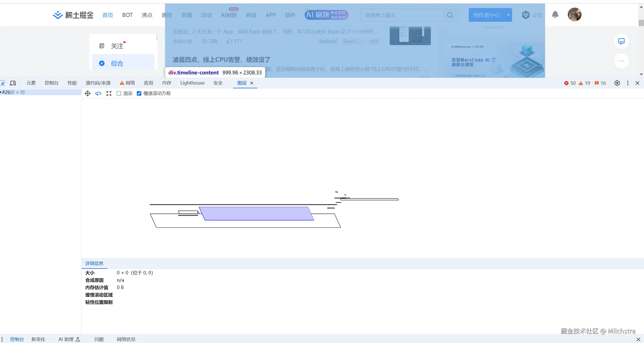The width and height of the screenshot is (644, 343).
Task: Switch to the Lighthouse tab
Action: tap(192, 83)
